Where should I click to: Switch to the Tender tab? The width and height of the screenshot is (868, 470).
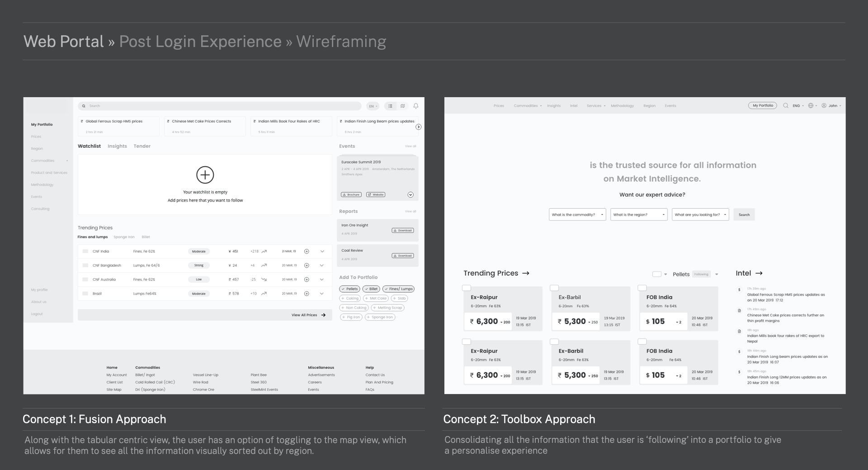coord(142,146)
